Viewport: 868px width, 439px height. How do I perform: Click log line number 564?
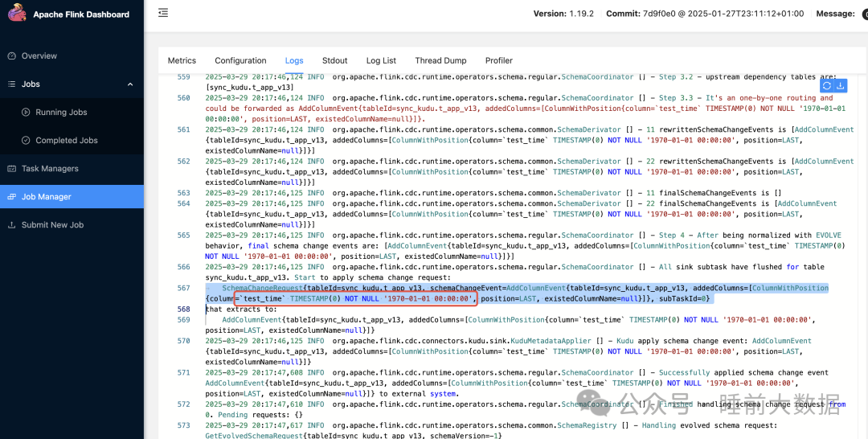(x=183, y=203)
